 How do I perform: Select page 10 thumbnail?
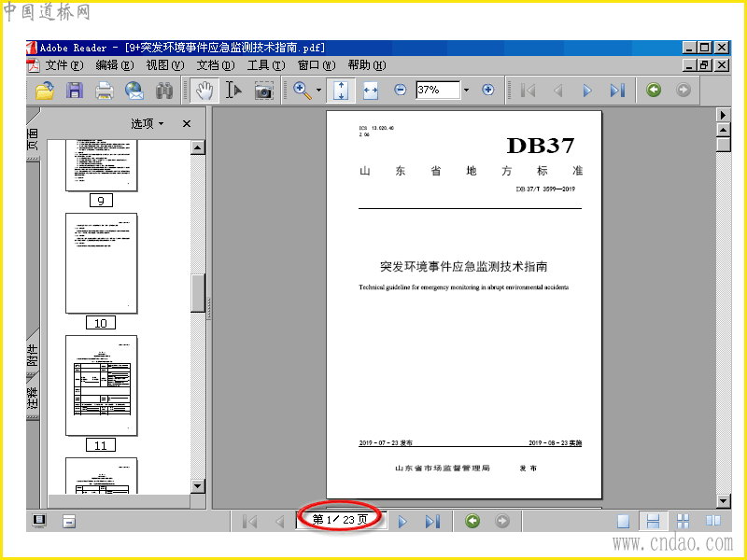101,263
